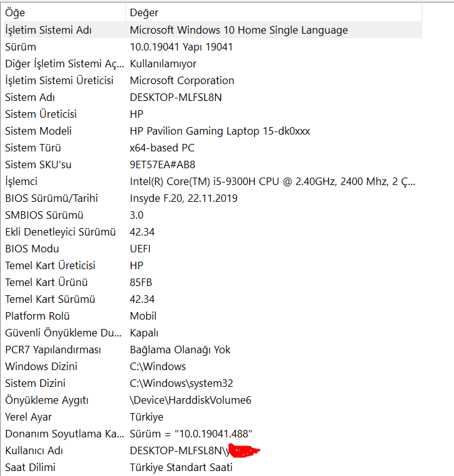Select the BIOS Modu row
The width and height of the screenshot is (454, 476).
(x=33, y=249)
